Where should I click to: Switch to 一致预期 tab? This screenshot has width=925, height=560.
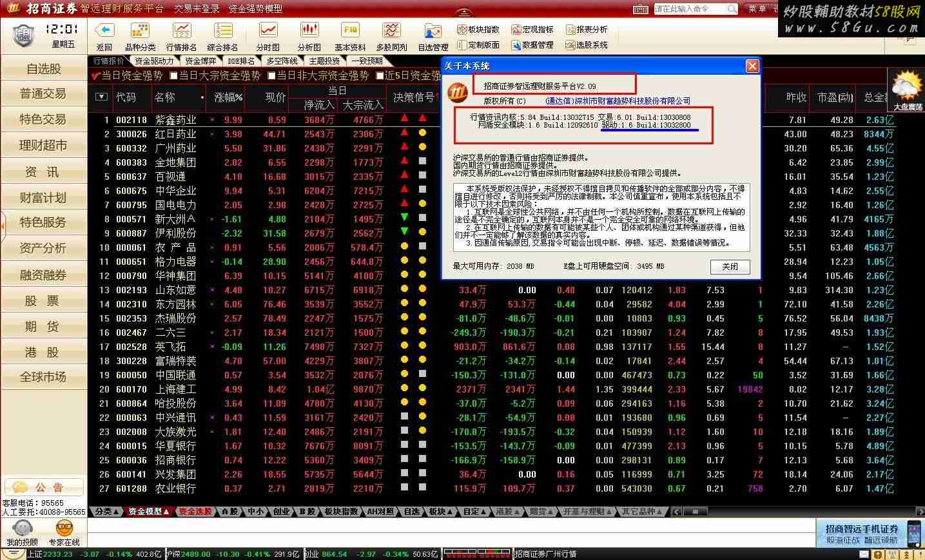point(367,61)
